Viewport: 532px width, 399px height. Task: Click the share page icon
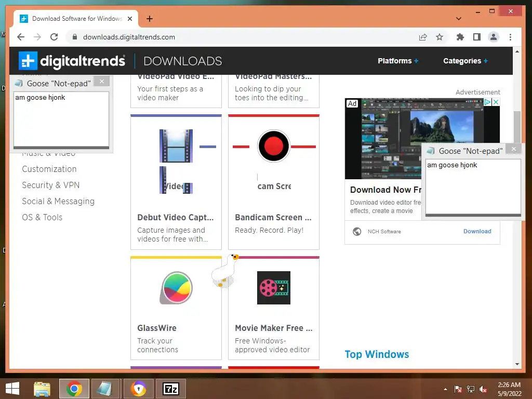(423, 37)
